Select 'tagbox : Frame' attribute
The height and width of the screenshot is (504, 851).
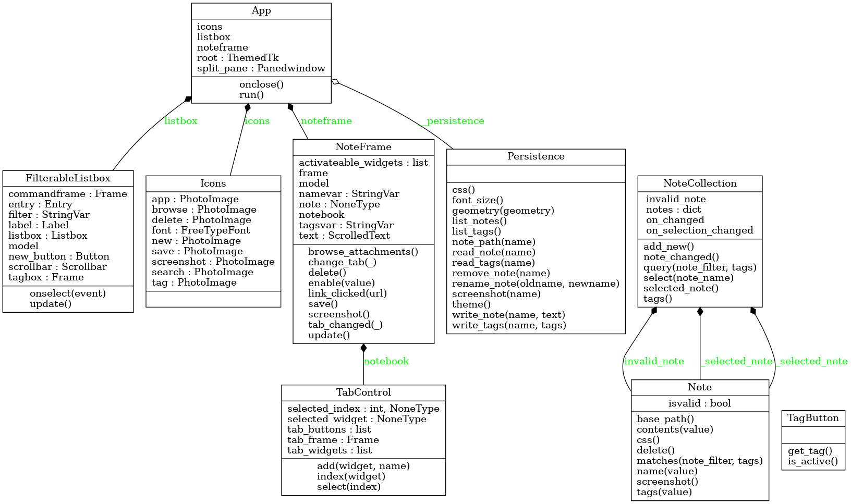coord(46,277)
